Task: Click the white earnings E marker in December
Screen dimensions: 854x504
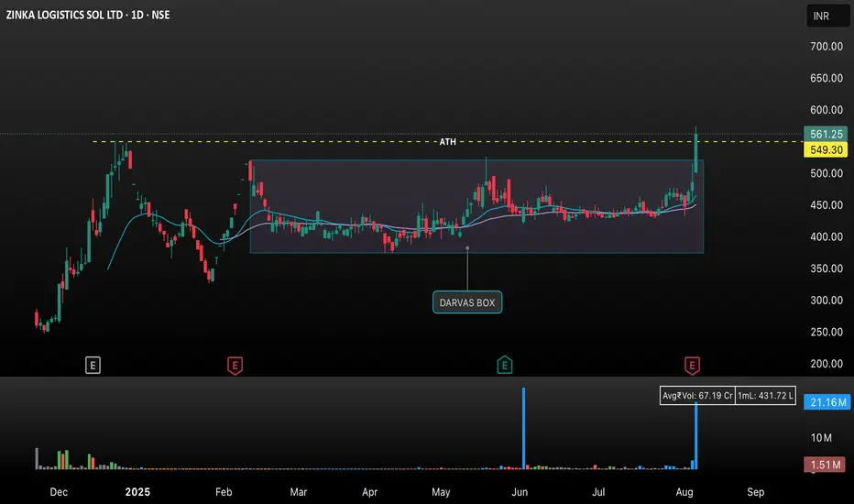Action: (93, 365)
